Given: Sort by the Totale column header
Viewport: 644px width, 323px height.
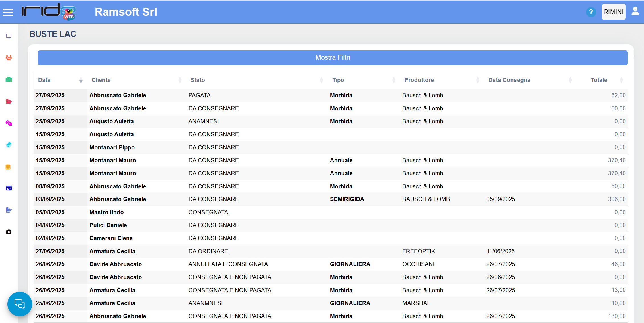Looking at the screenshot, I should click(x=599, y=80).
